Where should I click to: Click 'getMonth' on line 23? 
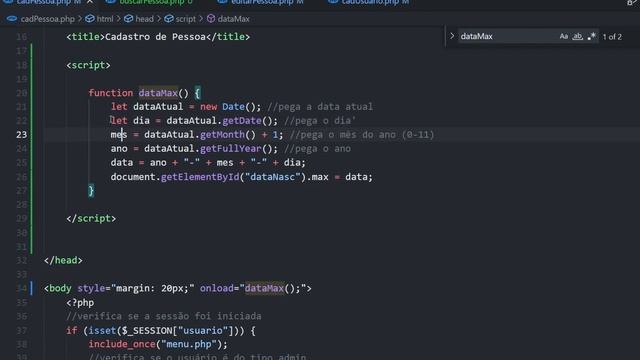(222, 135)
